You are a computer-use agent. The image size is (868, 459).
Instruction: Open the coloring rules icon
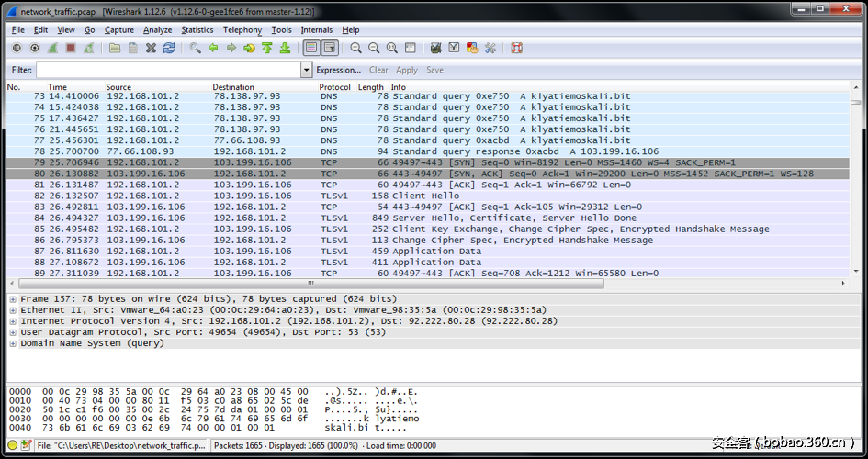pyautogui.click(x=472, y=48)
